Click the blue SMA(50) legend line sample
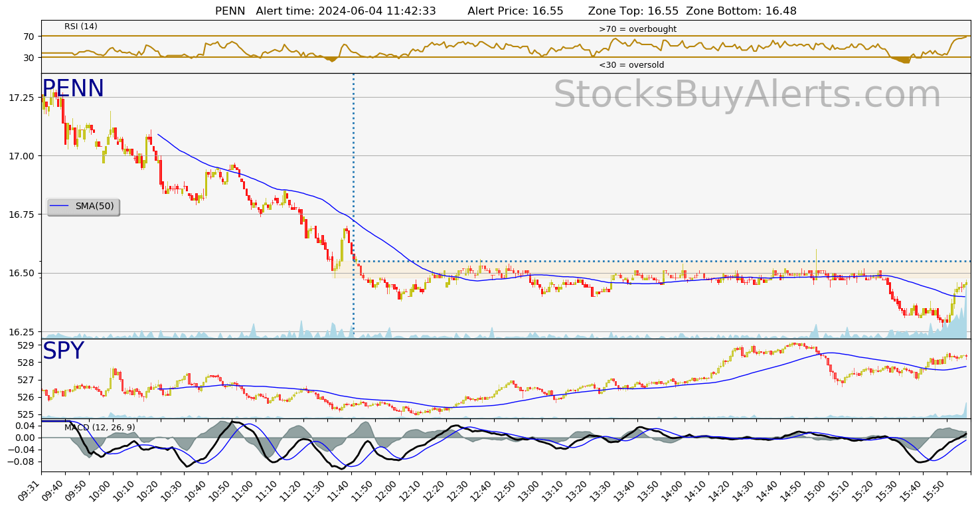The height and width of the screenshot is (510, 980). [60, 207]
